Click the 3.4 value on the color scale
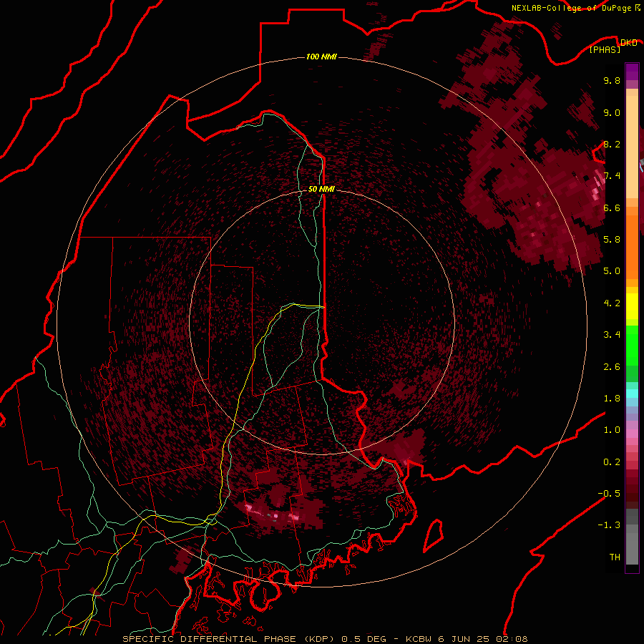 pyautogui.click(x=612, y=335)
